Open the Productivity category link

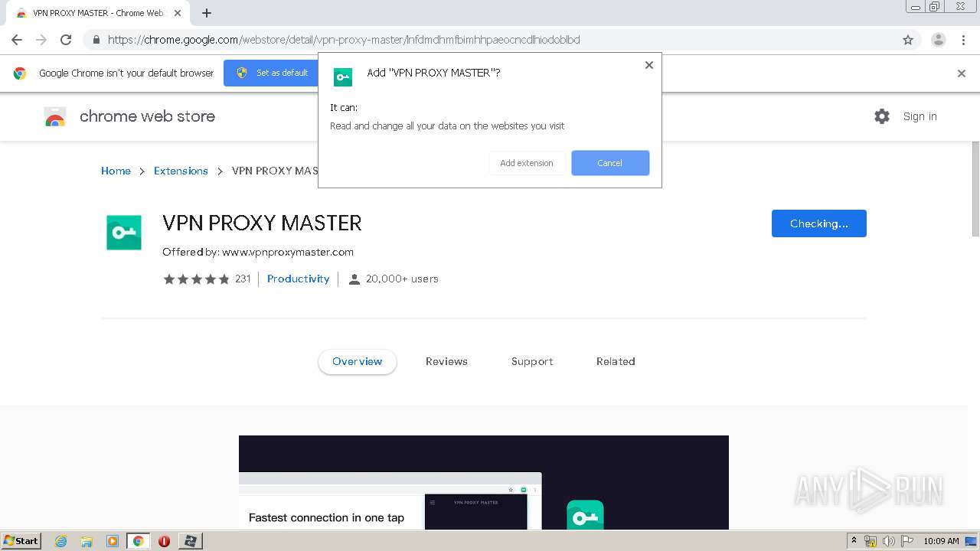[298, 279]
